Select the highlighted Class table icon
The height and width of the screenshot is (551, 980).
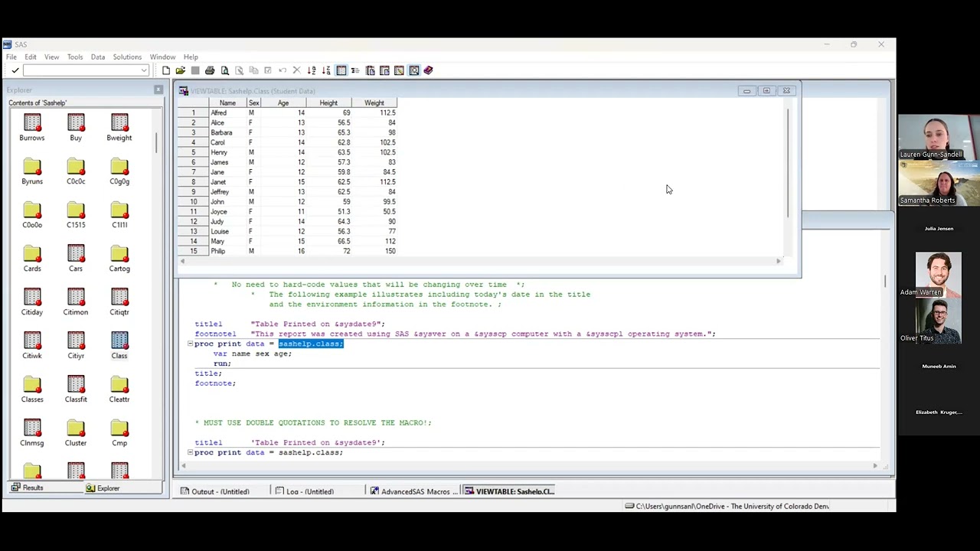click(119, 341)
